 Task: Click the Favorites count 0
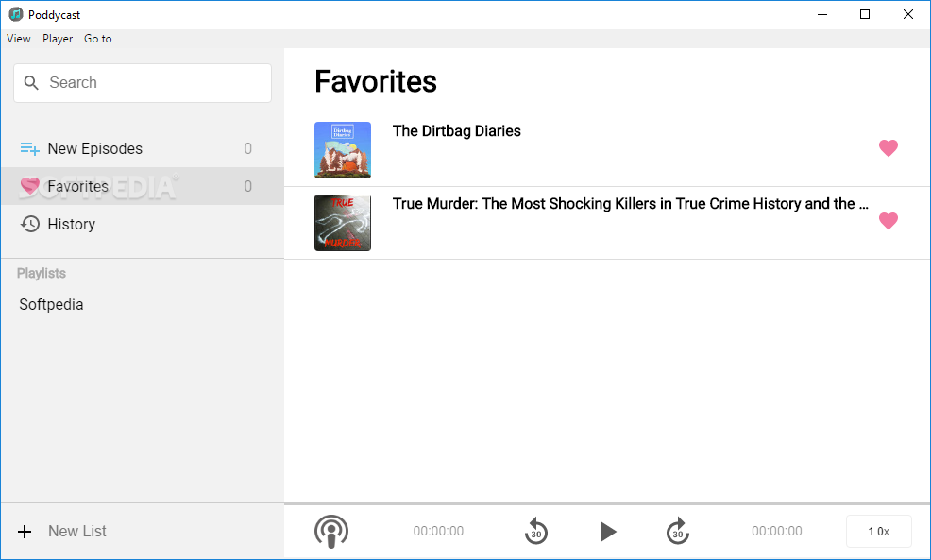click(248, 186)
